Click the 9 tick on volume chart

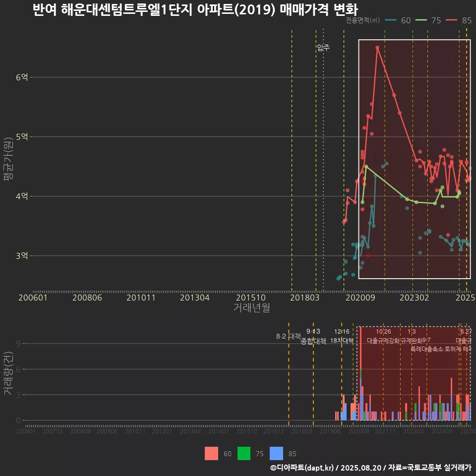click(x=18, y=344)
